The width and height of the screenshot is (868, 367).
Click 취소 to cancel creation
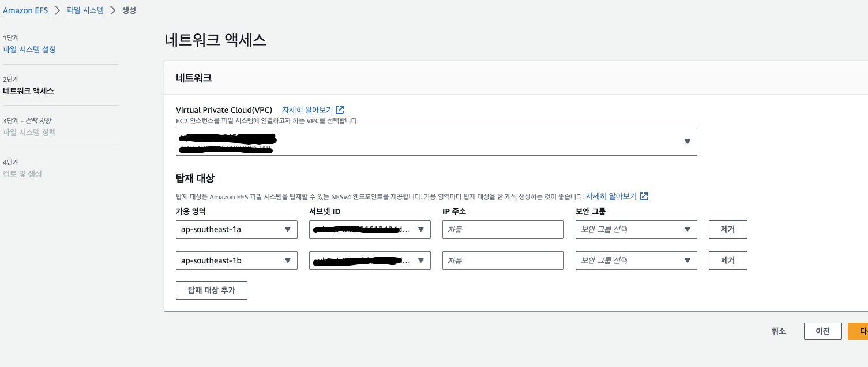coord(779,331)
